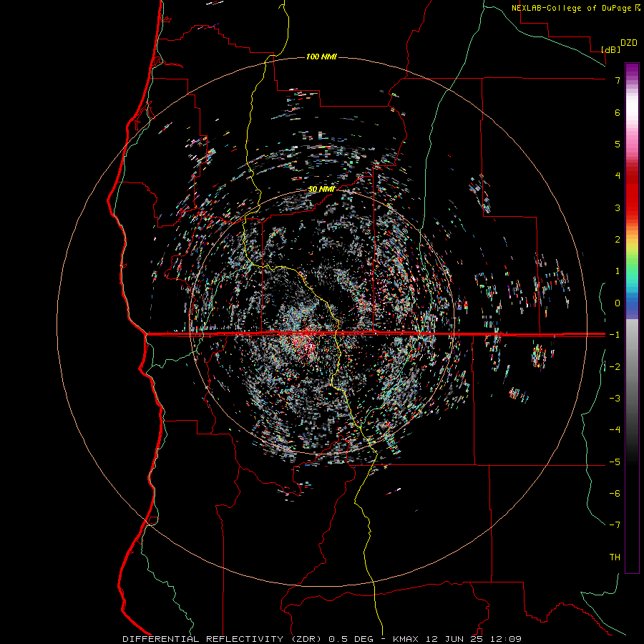This screenshot has width=644, height=644.
Task: Click the KMAX station identifier in caption
Action: pyautogui.click(x=406, y=639)
